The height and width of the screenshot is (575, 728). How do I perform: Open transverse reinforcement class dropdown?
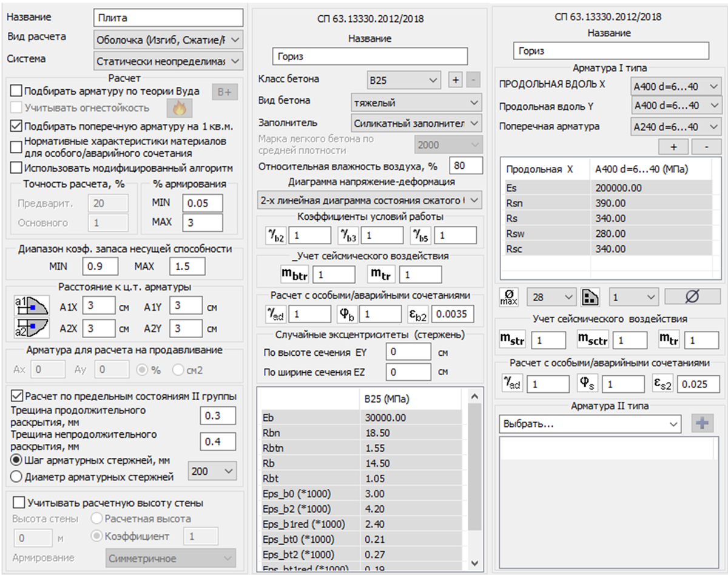tap(676, 127)
